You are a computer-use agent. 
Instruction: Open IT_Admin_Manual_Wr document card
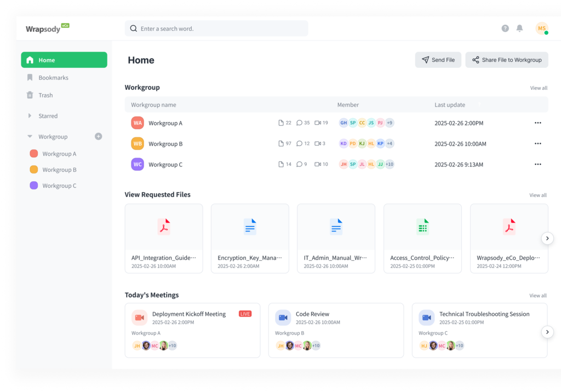[x=336, y=239]
